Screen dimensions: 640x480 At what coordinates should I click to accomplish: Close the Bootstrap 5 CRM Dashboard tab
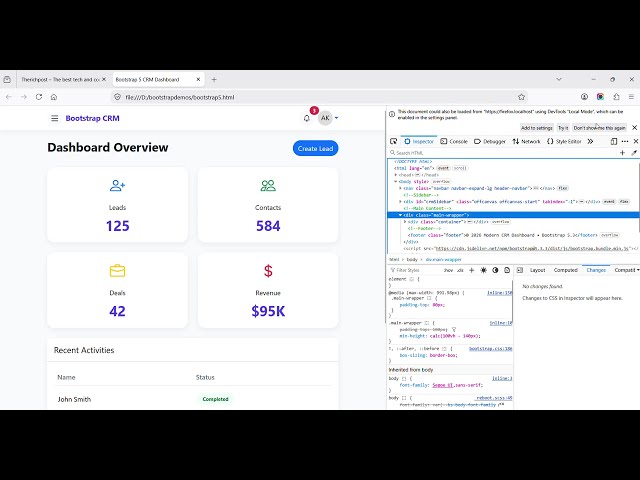click(198, 80)
